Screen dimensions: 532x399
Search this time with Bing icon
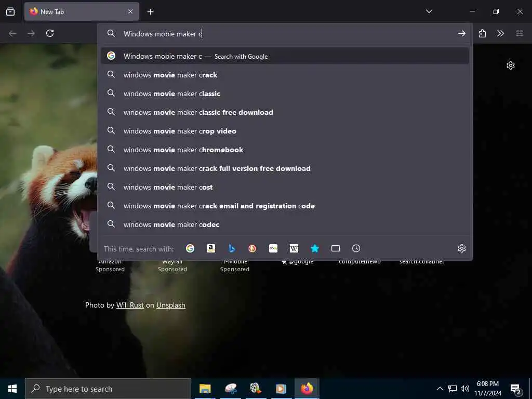pyautogui.click(x=232, y=248)
